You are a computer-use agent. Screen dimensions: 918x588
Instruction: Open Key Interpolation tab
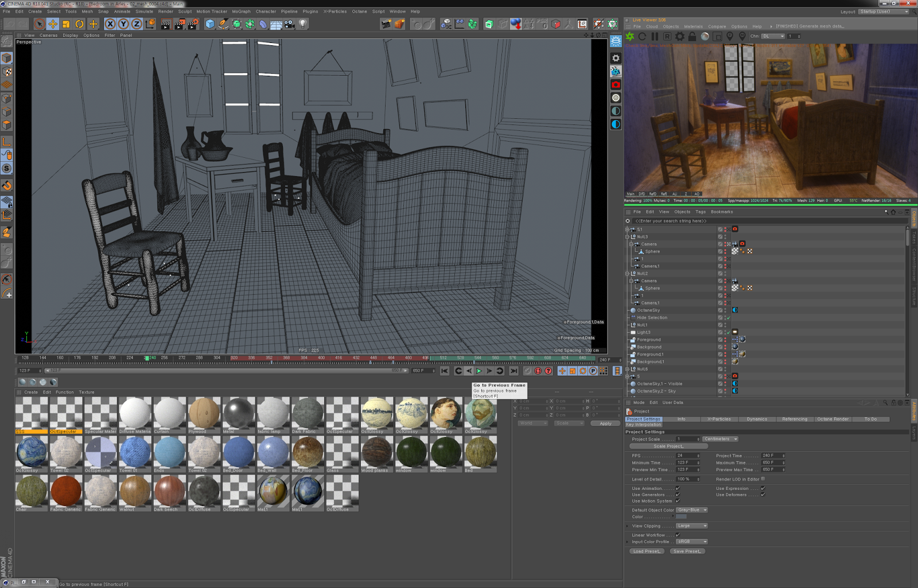644,425
